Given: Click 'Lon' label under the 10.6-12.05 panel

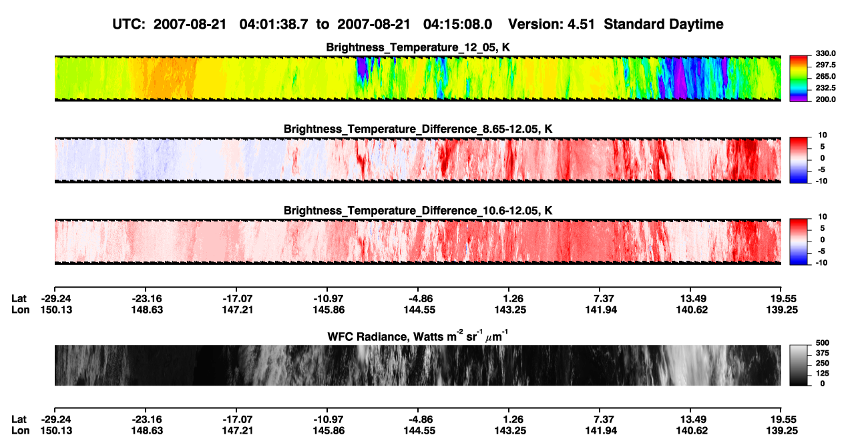Looking at the screenshot, I should [x=20, y=310].
